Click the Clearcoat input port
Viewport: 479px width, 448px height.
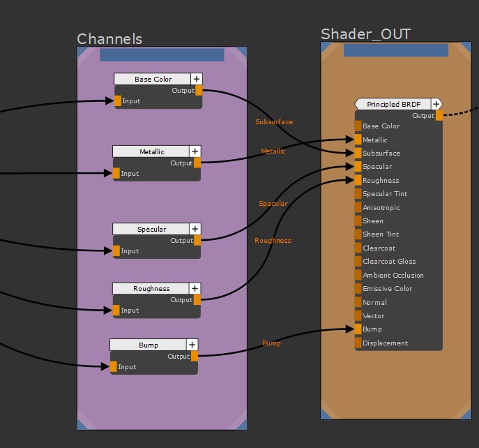pyautogui.click(x=358, y=248)
